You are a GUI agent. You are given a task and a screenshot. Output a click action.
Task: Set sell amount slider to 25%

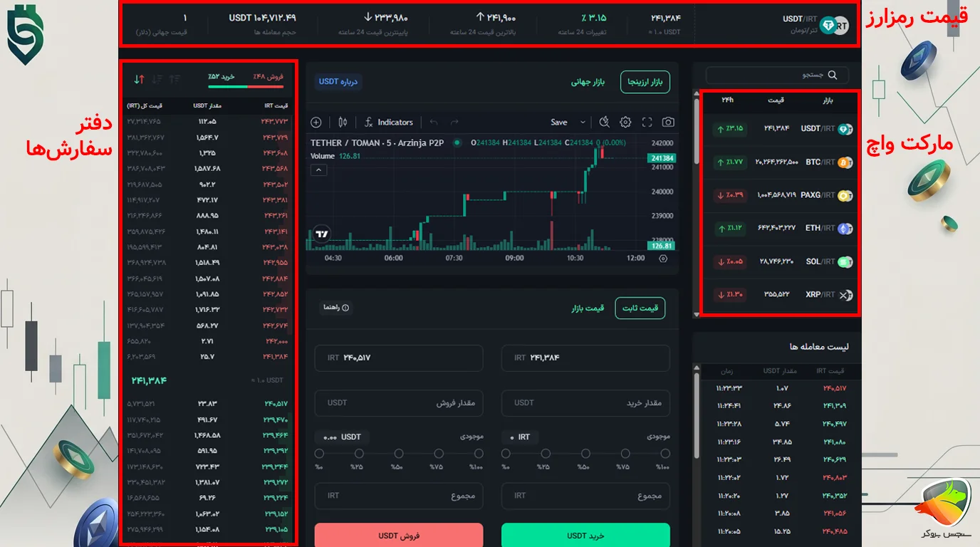click(x=359, y=454)
